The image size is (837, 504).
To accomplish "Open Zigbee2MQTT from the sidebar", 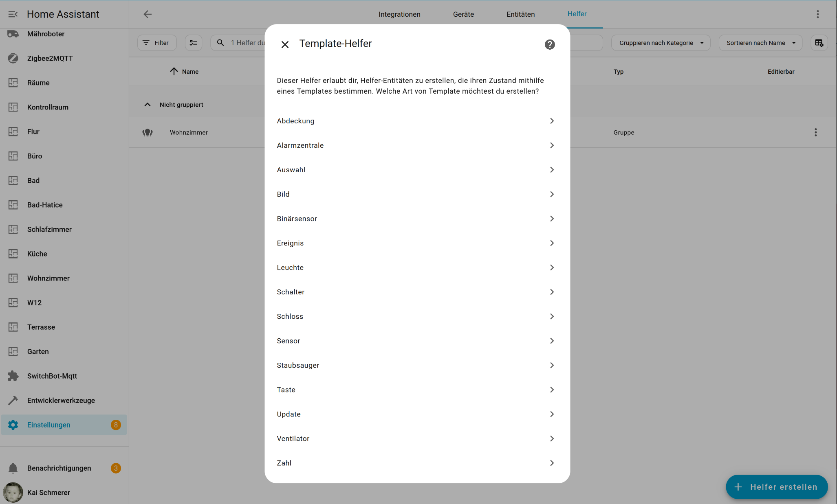I will pyautogui.click(x=50, y=58).
